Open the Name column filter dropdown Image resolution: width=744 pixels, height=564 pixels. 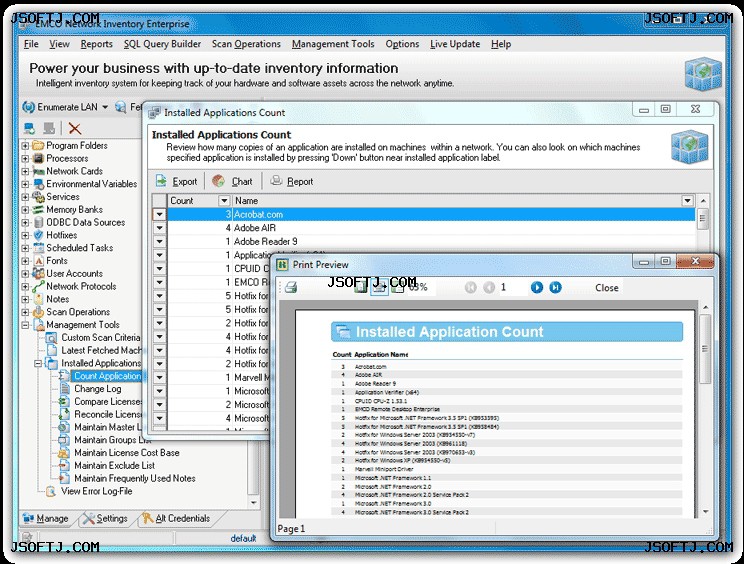(x=688, y=201)
